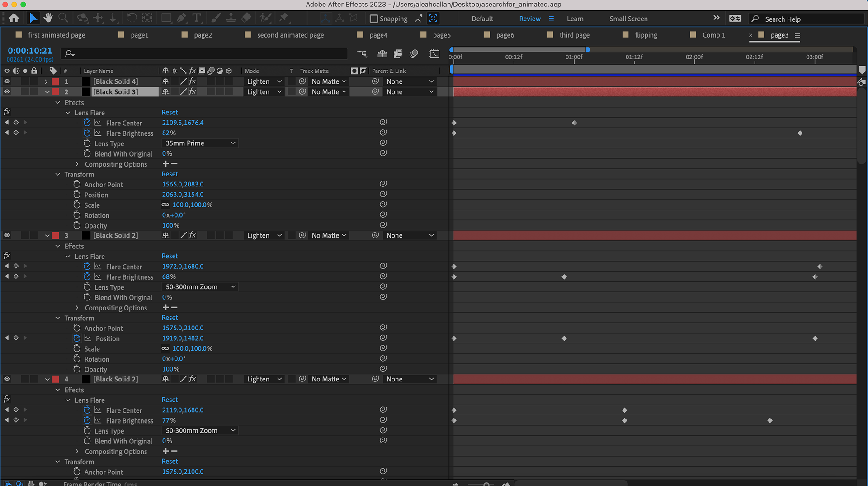
Task: Open composition mini-flowchart icon
Action: [362, 54]
